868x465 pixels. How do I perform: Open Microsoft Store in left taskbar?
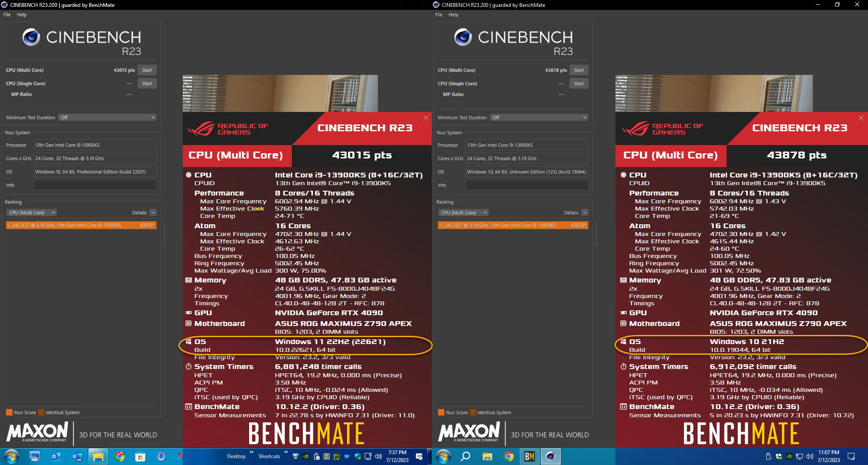click(x=140, y=456)
